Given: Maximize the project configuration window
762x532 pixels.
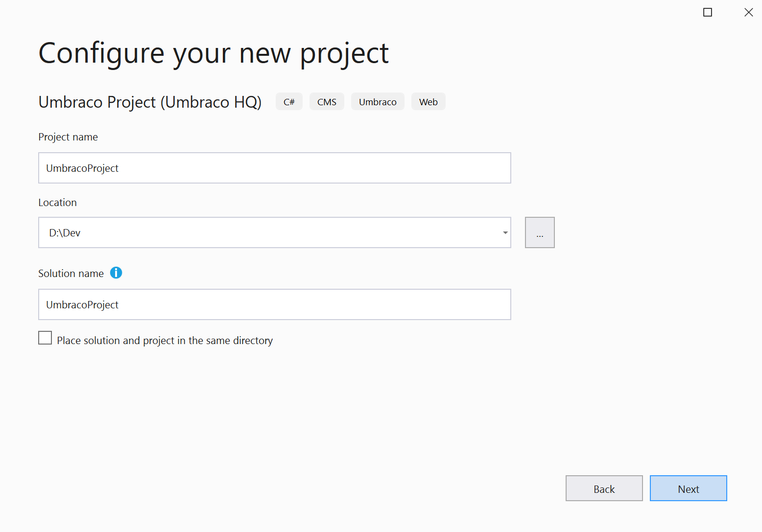Looking at the screenshot, I should [x=708, y=12].
